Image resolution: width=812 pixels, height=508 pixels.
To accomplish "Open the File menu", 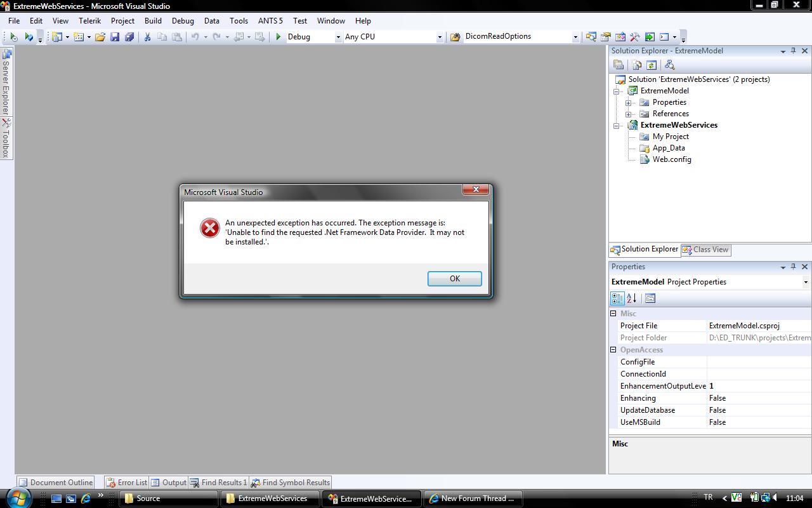I will [14, 20].
